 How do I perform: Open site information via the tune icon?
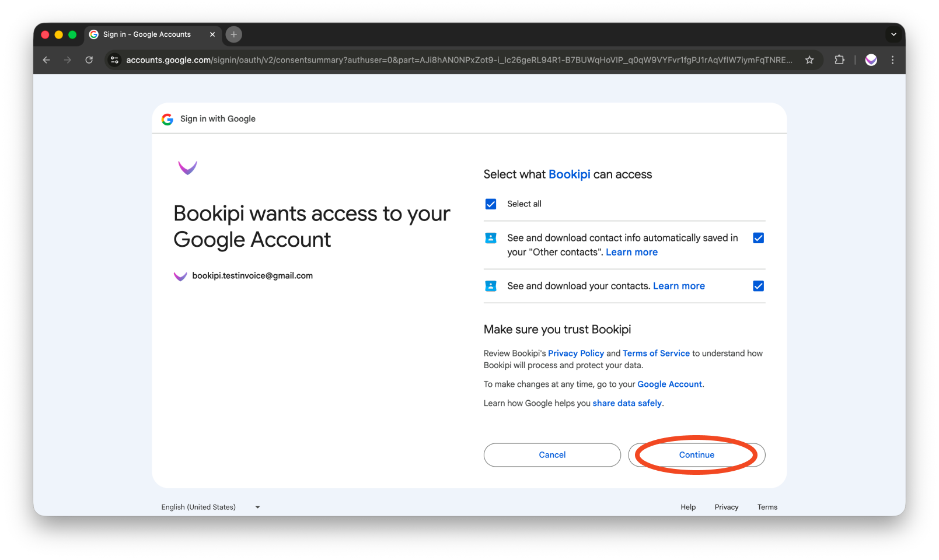(x=114, y=60)
